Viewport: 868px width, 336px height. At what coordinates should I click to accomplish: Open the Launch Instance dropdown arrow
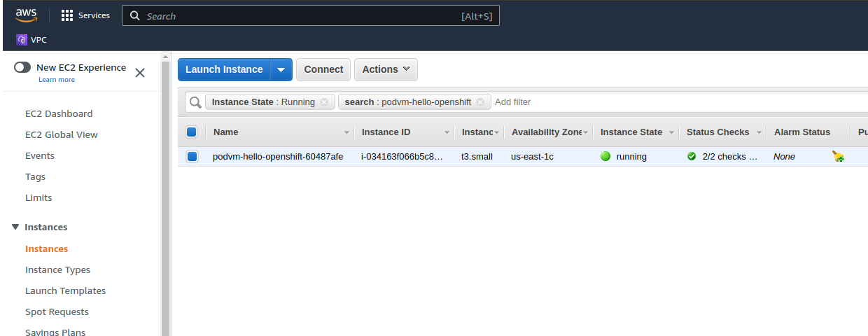pyautogui.click(x=281, y=69)
